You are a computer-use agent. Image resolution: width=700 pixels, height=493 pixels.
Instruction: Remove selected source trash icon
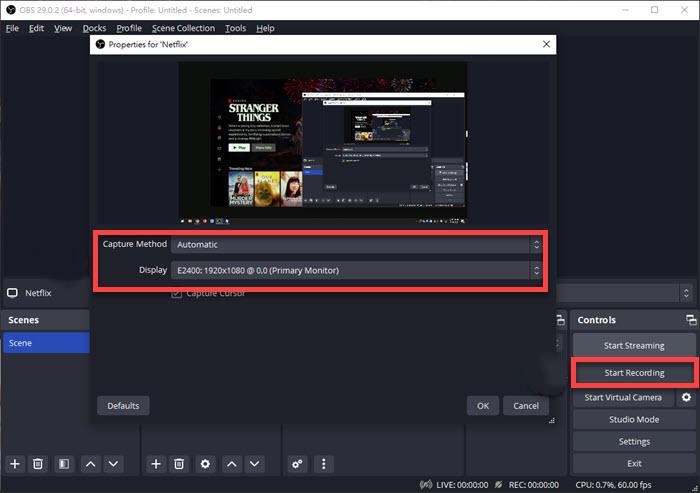point(179,464)
